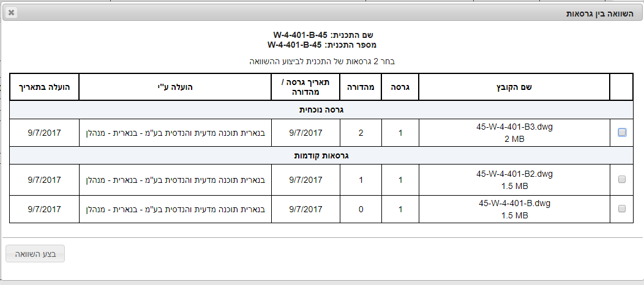Click the תאריך גרסה / מהדורה header
Viewport: 644px width, 285px height.
pos(305,87)
